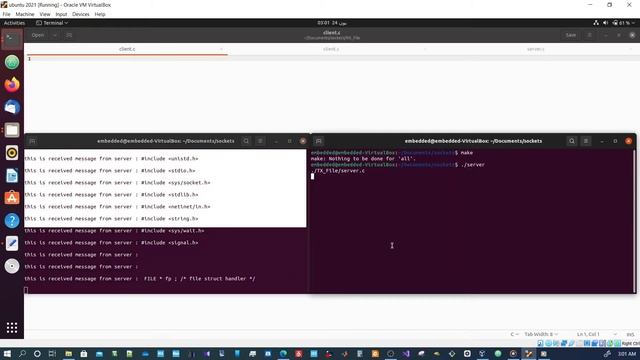Click the 'make: Nothing to be done' line

click(363, 159)
